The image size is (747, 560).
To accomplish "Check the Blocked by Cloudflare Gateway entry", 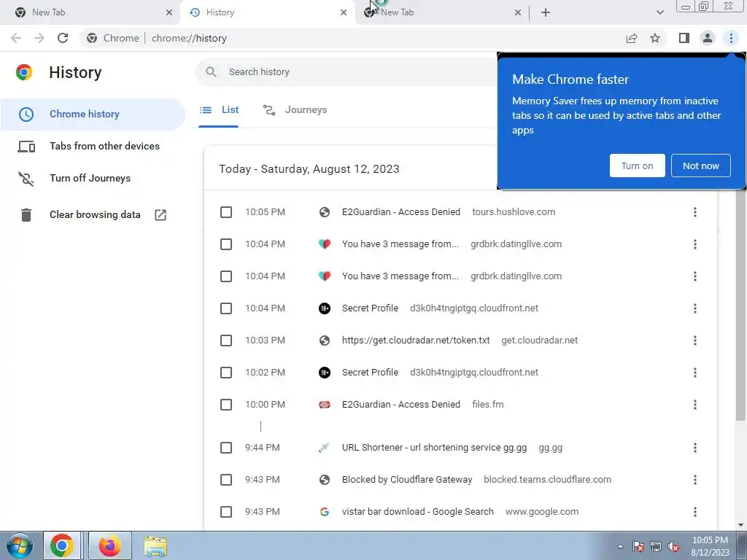I will click(226, 480).
